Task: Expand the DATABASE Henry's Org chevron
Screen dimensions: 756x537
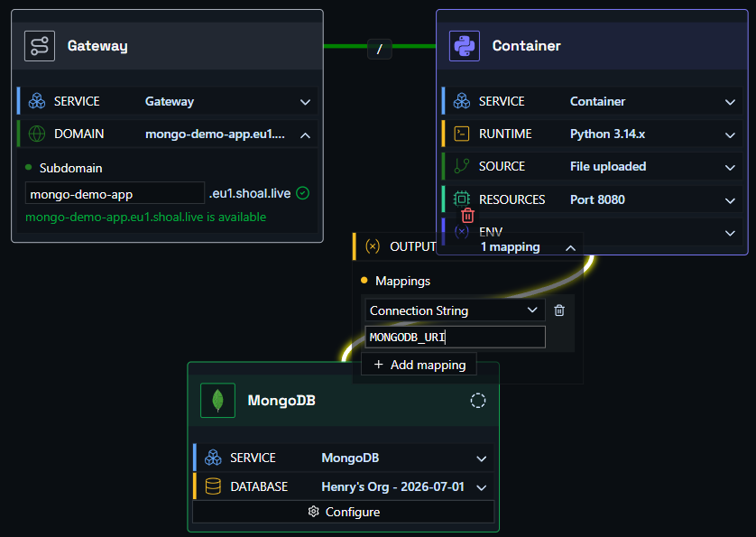Action: [x=481, y=487]
